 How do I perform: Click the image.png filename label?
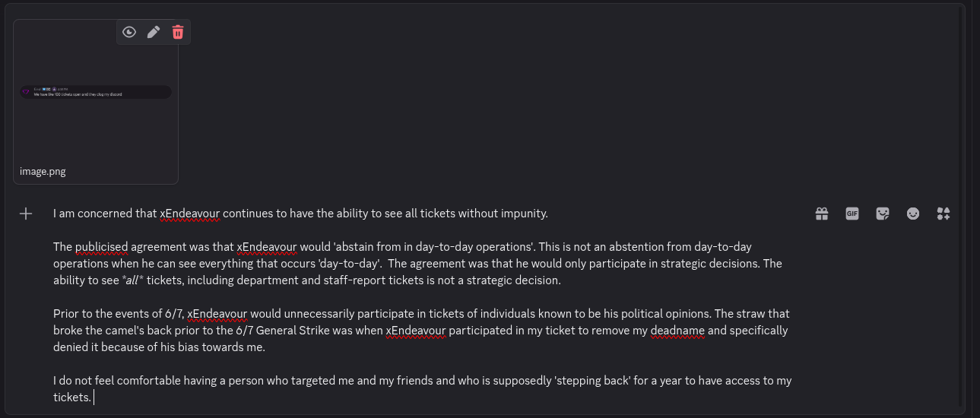pos(43,172)
